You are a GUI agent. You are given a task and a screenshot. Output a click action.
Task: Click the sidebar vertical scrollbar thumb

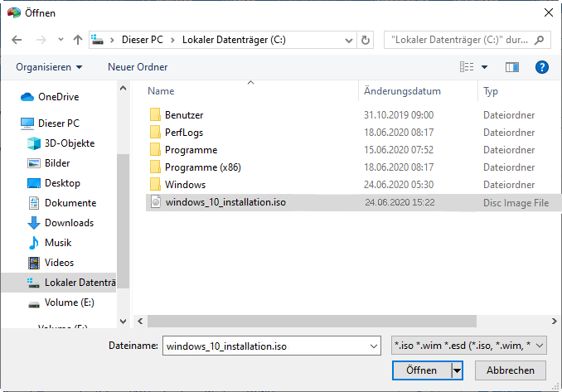pyautogui.click(x=123, y=221)
